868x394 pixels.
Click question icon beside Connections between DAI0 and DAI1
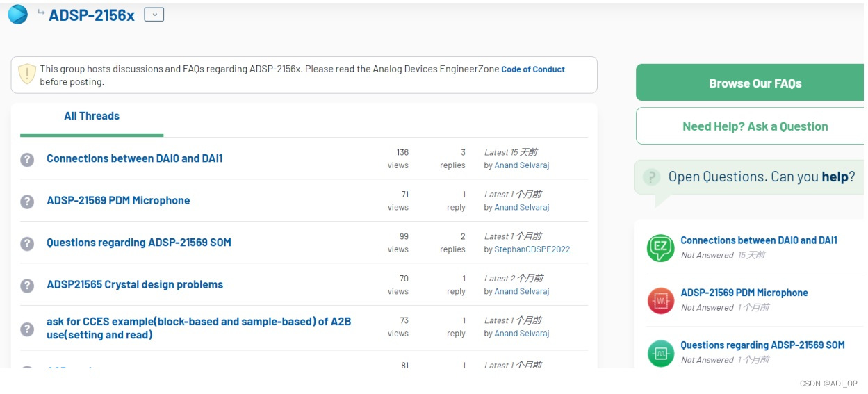(x=27, y=159)
